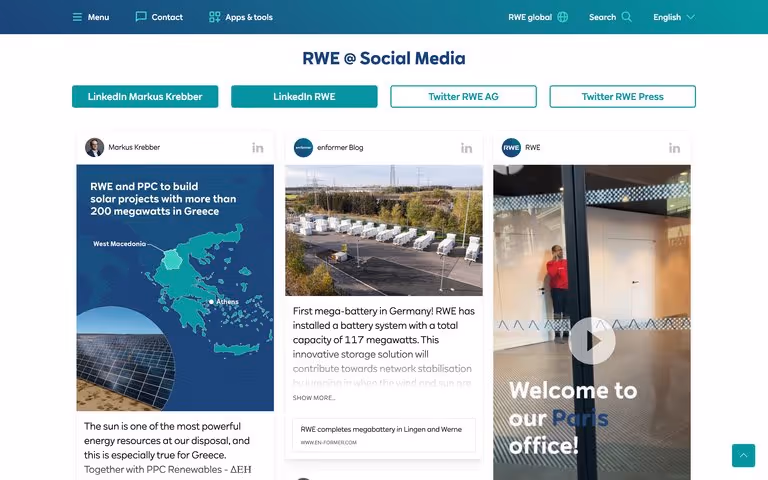
Task: Open the Greece solar projects image
Action: (175, 288)
